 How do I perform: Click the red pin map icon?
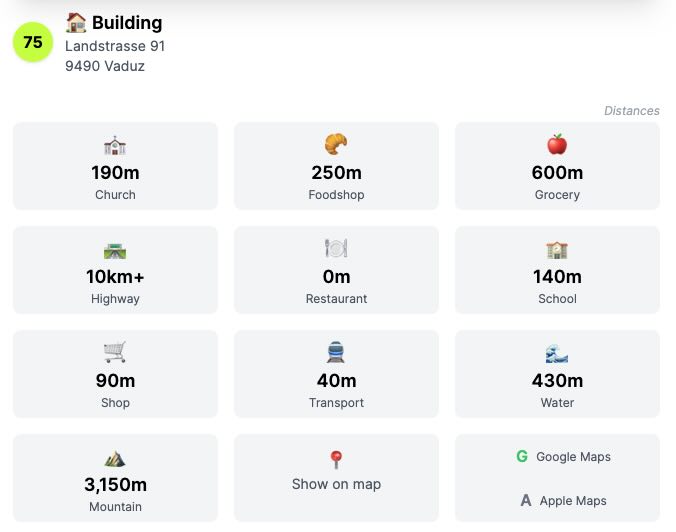coord(336,460)
